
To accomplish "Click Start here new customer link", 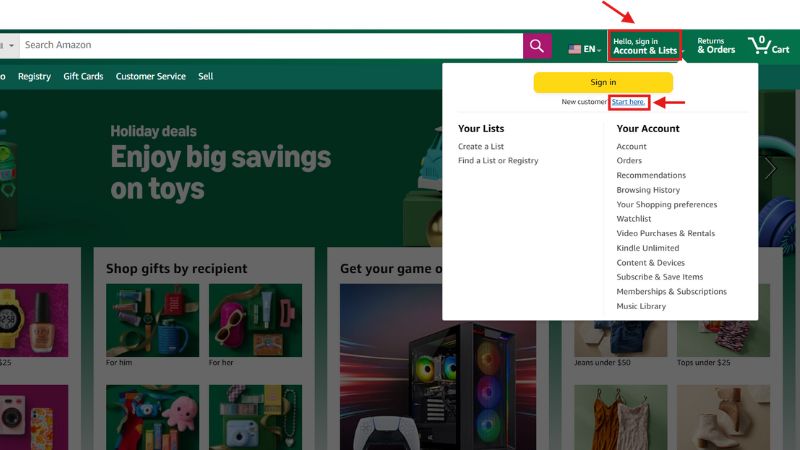I will [628, 102].
